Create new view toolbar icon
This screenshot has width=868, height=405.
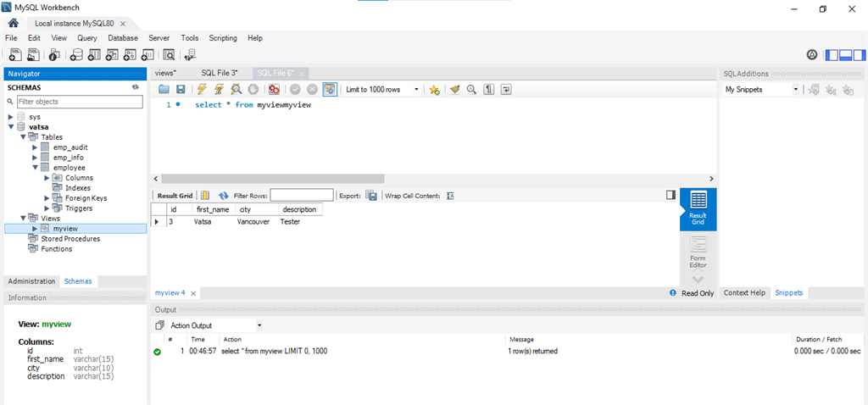[x=113, y=54]
